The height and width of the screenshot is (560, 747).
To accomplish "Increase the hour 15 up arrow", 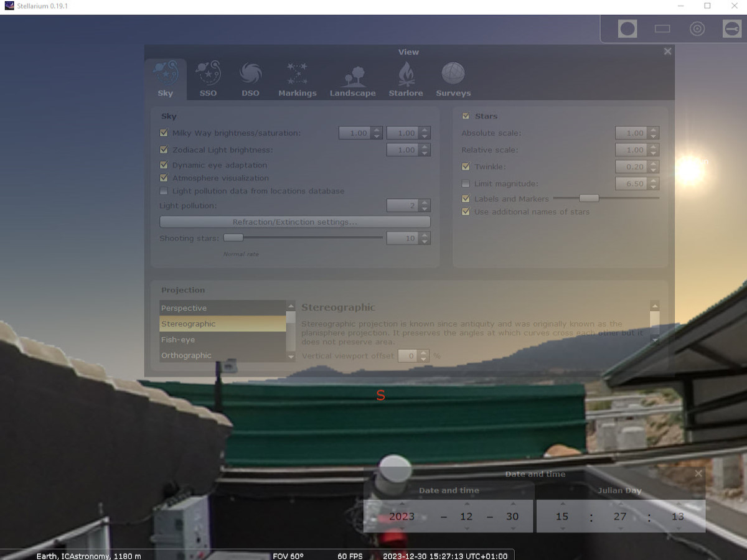I will tap(563, 505).
